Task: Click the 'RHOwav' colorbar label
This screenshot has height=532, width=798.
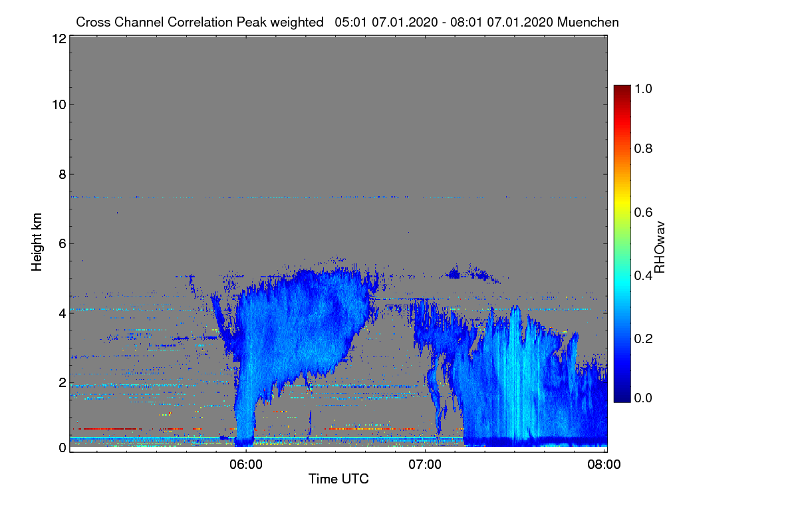Action: 660,247
